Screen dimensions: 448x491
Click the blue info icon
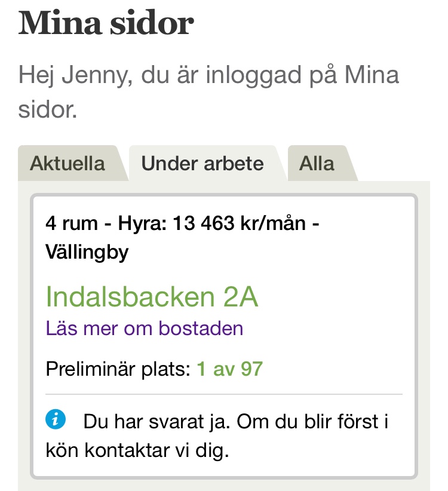(x=56, y=419)
